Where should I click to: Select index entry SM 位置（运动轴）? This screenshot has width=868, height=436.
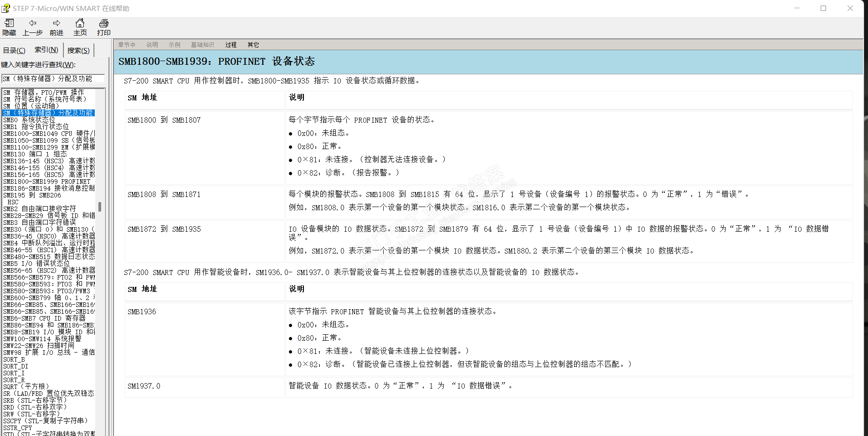pos(31,106)
